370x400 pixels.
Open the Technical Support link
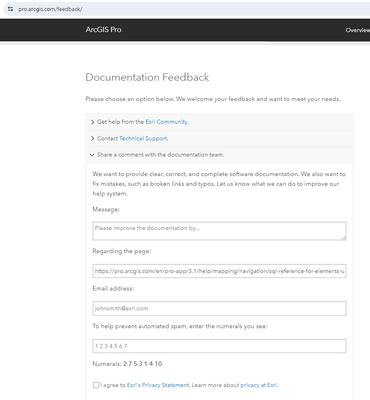pos(143,138)
